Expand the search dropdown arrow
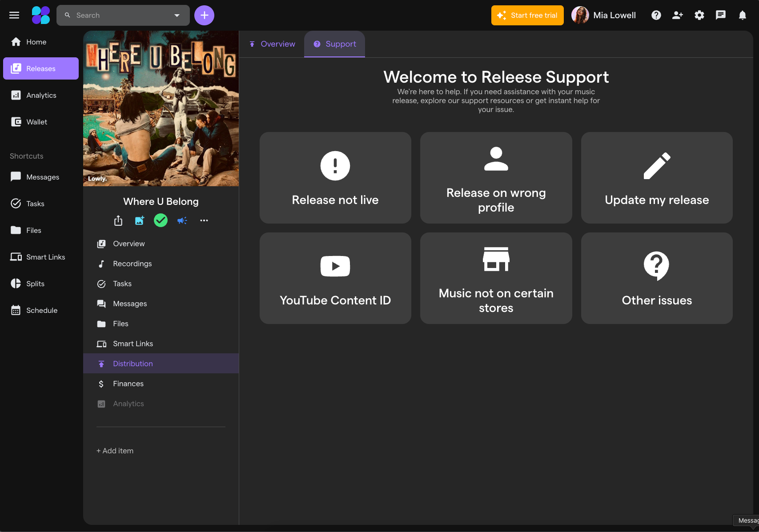Screen dimensions: 759x532 click(177, 15)
